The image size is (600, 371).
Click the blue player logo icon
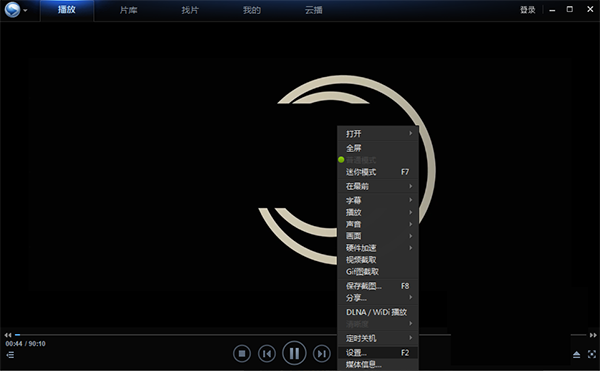tap(12, 10)
